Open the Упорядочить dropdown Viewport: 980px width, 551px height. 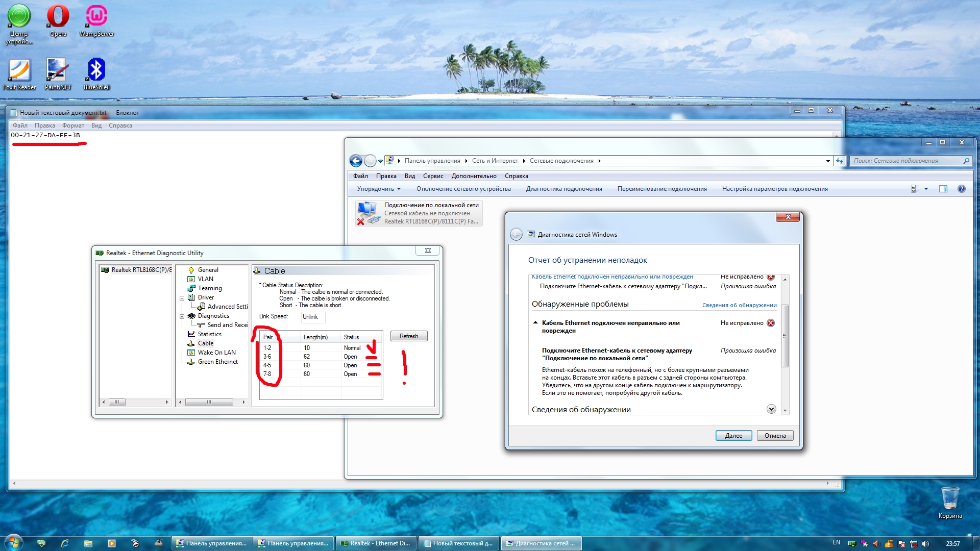[x=379, y=189]
